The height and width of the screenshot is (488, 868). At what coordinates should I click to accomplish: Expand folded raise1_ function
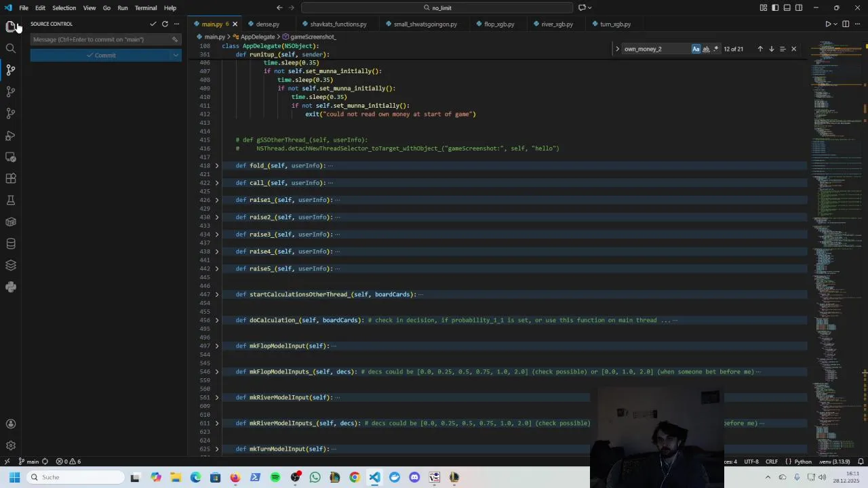tap(217, 200)
